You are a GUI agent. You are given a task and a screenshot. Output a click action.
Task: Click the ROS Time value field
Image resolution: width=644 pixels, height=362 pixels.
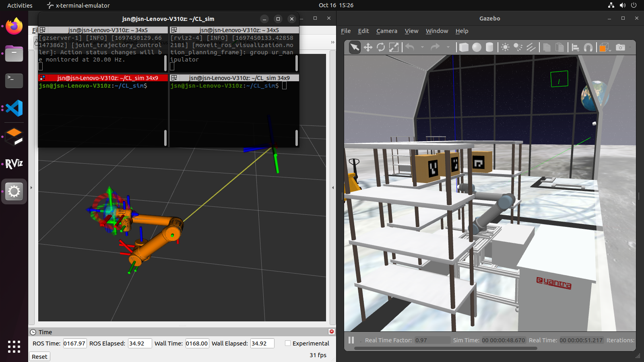point(75,343)
